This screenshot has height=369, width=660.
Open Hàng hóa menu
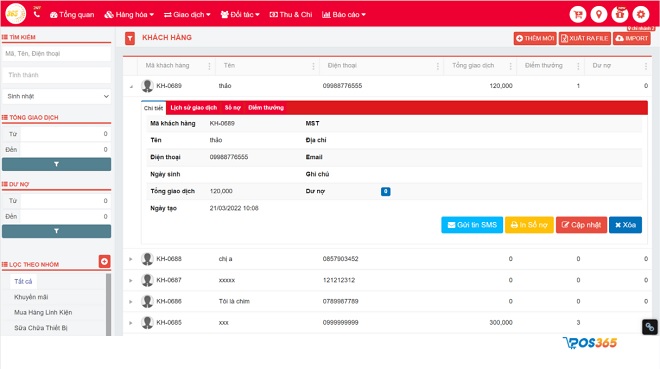click(x=129, y=14)
